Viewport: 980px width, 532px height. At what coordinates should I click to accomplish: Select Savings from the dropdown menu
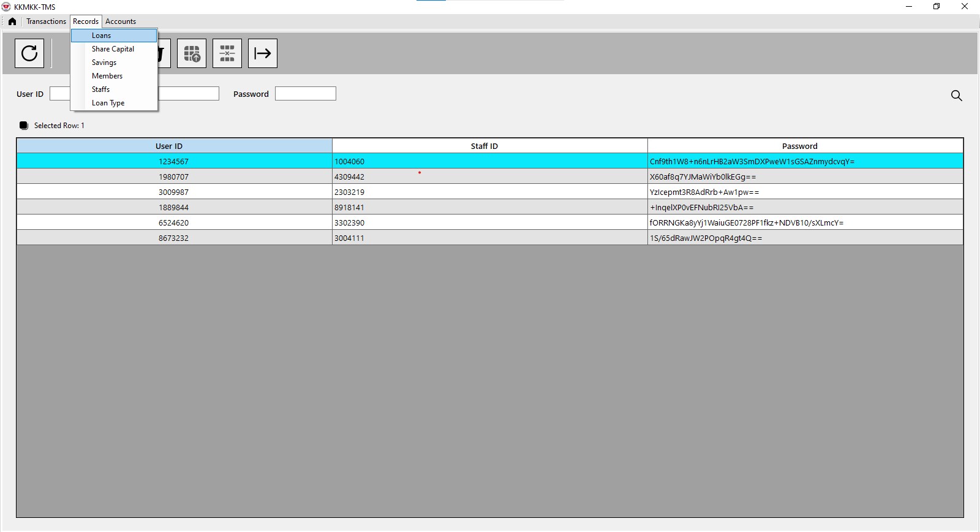click(114, 63)
